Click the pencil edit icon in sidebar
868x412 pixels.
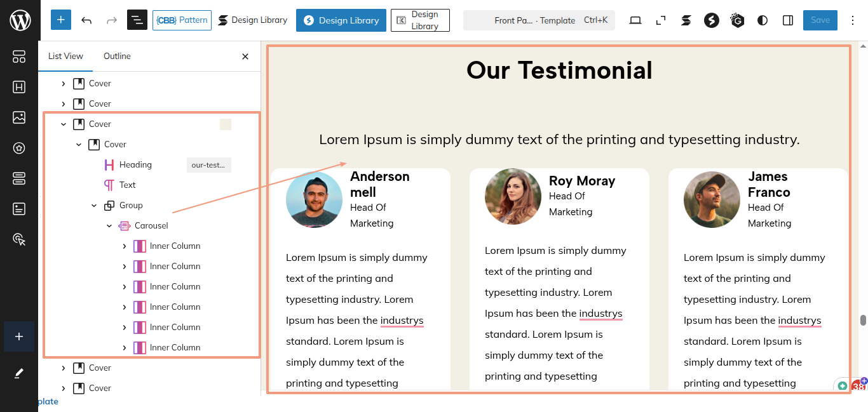click(19, 373)
